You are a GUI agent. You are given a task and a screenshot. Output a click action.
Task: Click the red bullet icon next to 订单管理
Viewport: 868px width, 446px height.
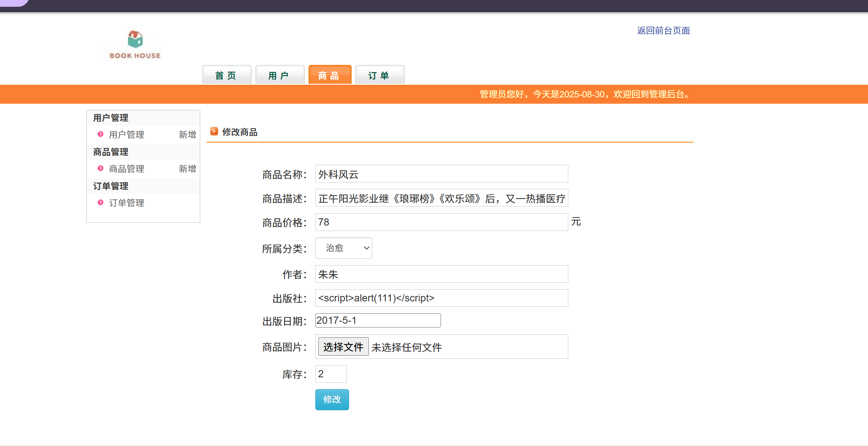100,202
